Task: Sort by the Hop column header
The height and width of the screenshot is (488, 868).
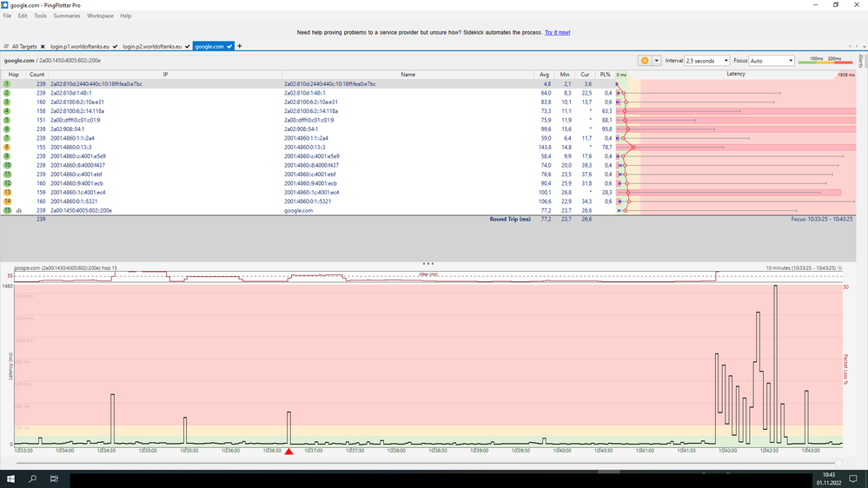Action: pos(13,75)
